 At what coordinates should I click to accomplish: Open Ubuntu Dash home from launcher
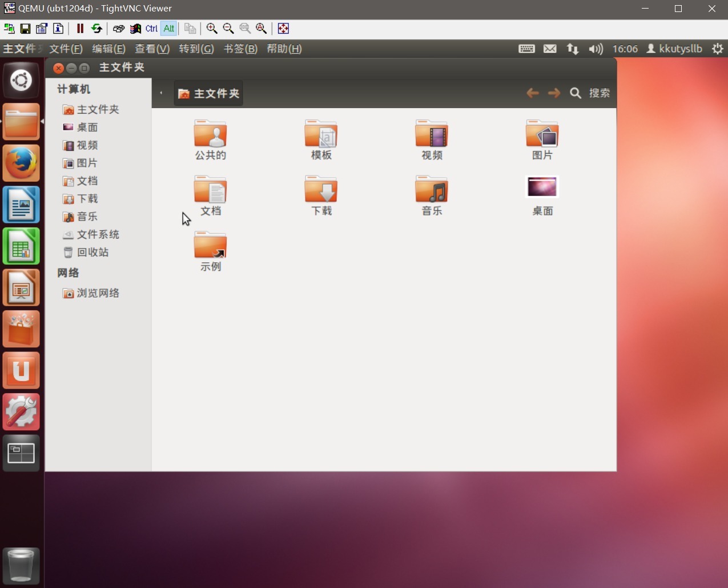tap(21, 81)
